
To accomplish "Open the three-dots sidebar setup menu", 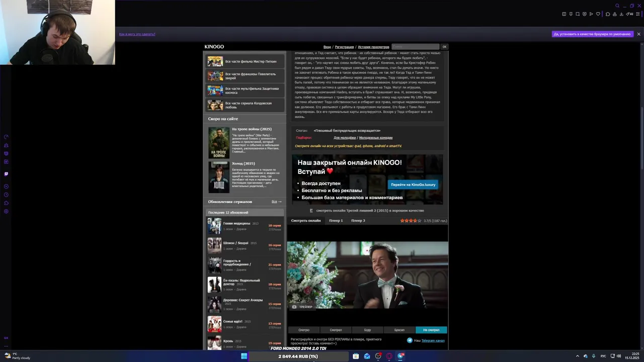I will [x=6, y=346].
